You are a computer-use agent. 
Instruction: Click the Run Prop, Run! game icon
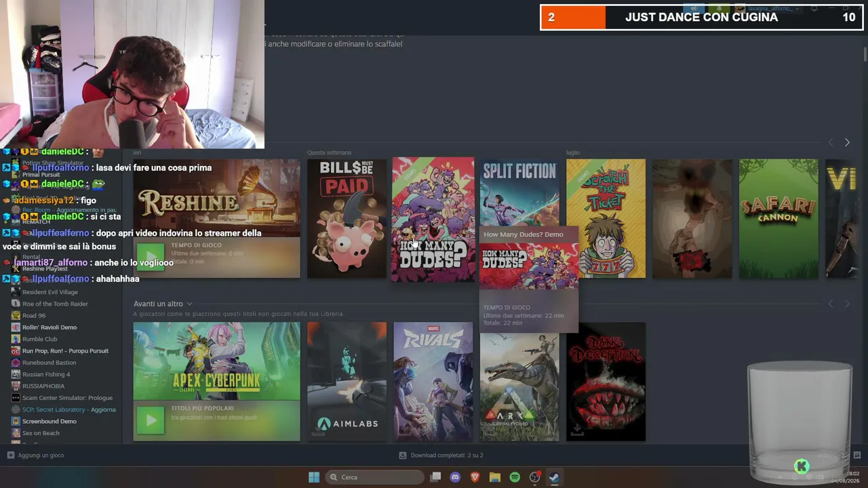click(x=16, y=350)
